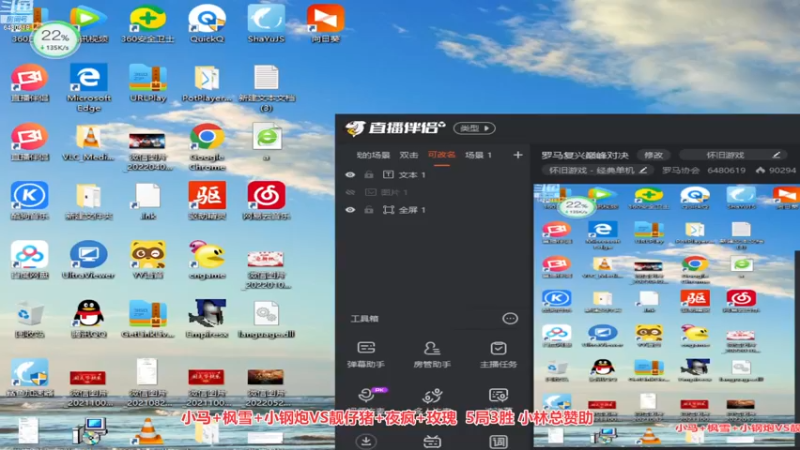This screenshot has height=450, width=800.
Task: Select the 文本 1 source row
Action: point(434,174)
